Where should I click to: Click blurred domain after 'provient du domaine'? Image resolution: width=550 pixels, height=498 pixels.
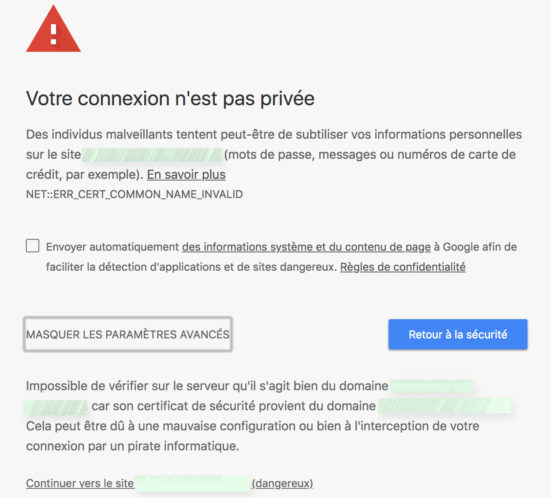pos(444,406)
